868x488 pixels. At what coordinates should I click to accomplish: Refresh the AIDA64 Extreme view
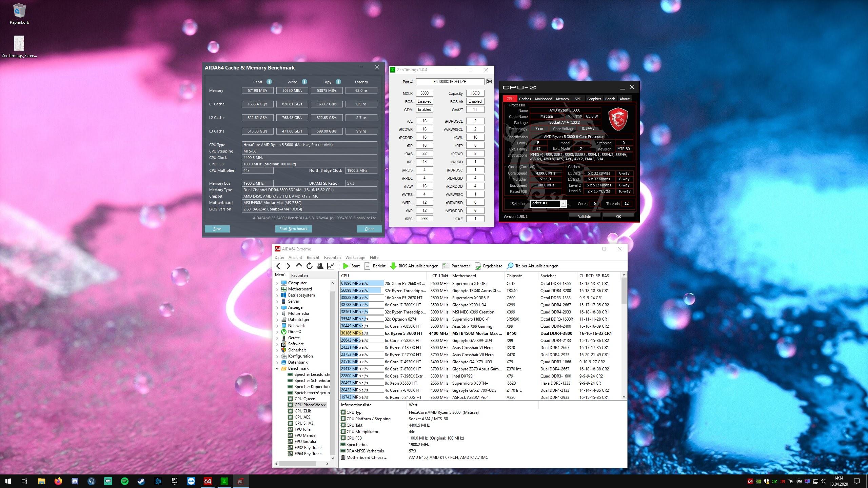point(309,266)
